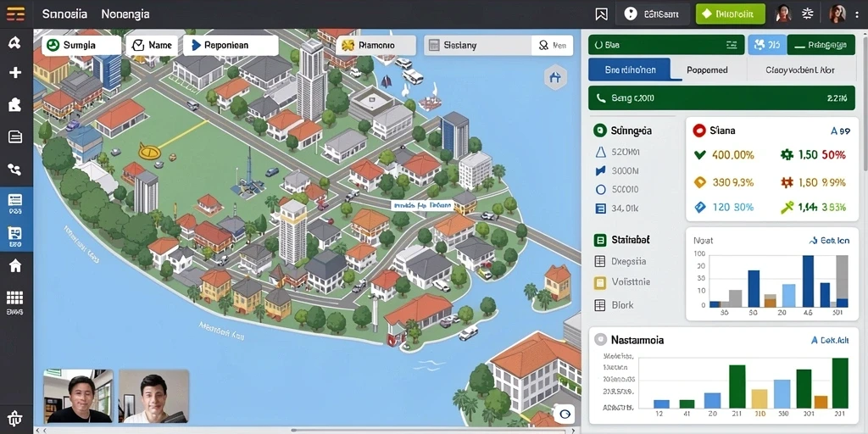The height and width of the screenshot is (434, 868).
Task: Open the apps grid icon in sidebar
Action: pos(15,298)
